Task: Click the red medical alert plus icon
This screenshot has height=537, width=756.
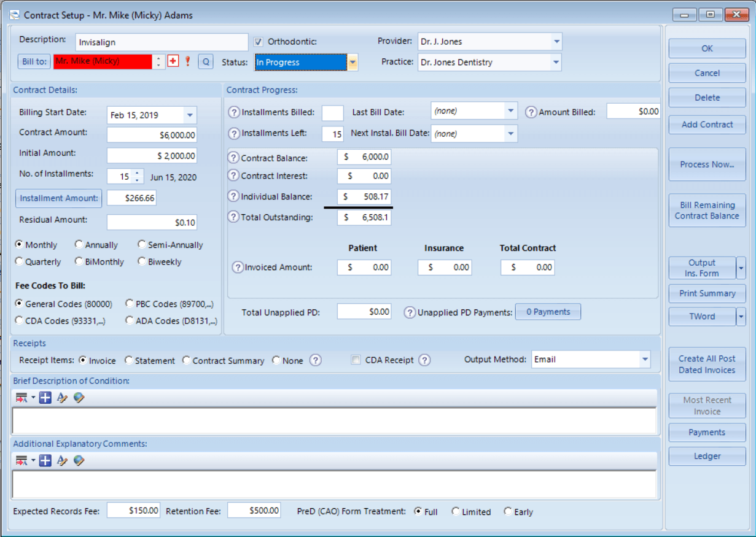Action: click(x=173, y=61)
